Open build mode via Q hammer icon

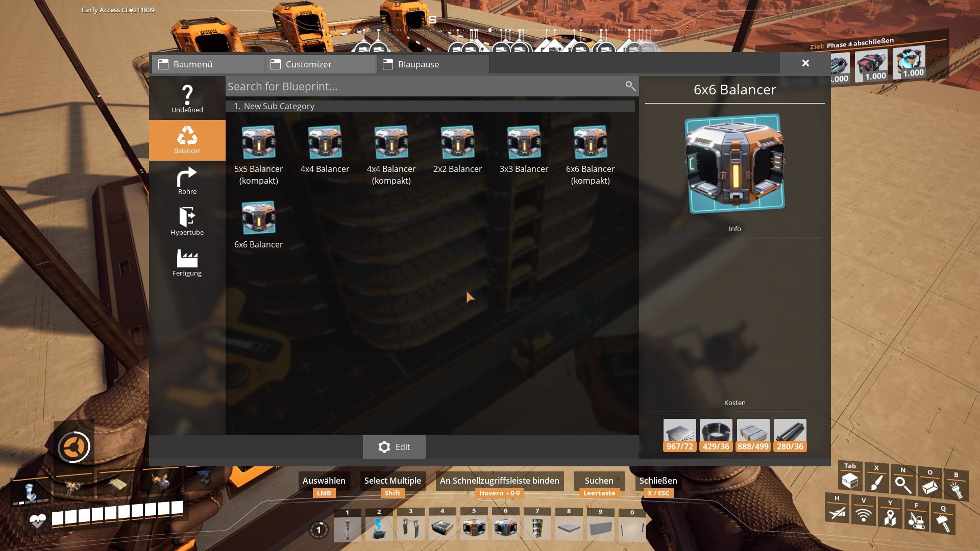pos(943,519)
